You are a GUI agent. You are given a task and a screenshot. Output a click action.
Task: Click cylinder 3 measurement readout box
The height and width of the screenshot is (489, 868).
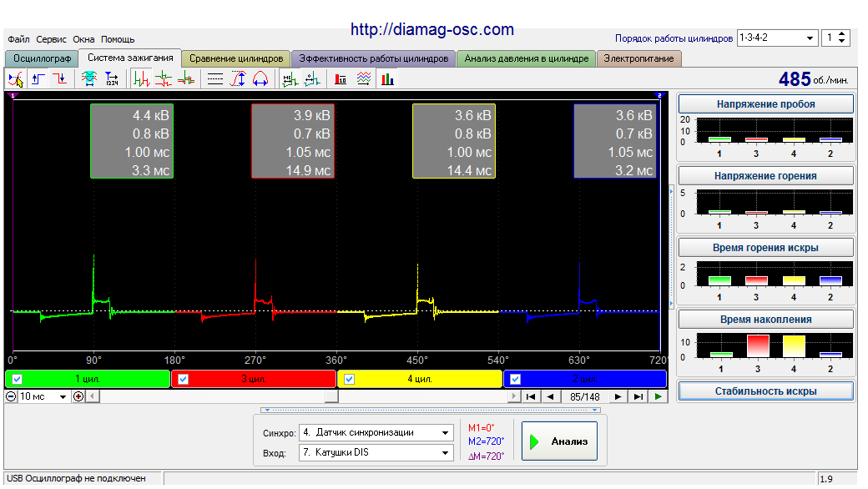coord(293,142)
